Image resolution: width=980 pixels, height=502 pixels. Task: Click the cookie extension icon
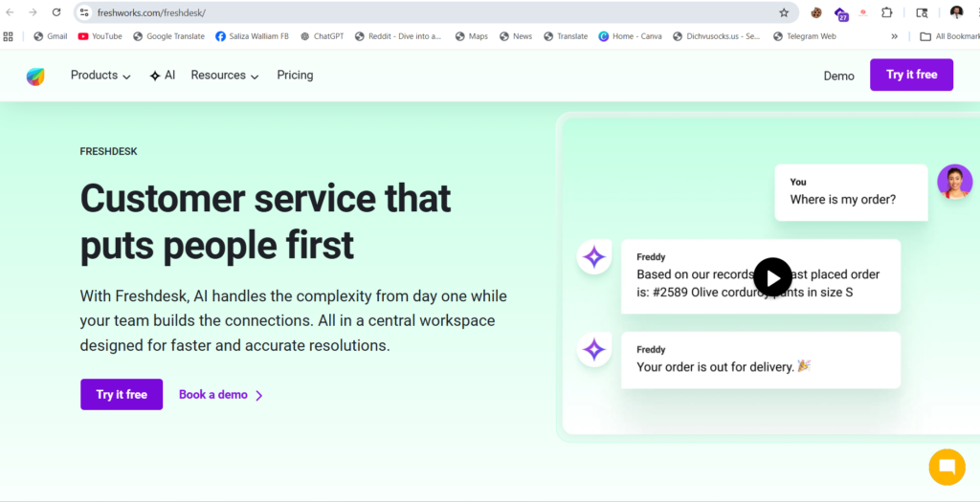coord(816,12)
